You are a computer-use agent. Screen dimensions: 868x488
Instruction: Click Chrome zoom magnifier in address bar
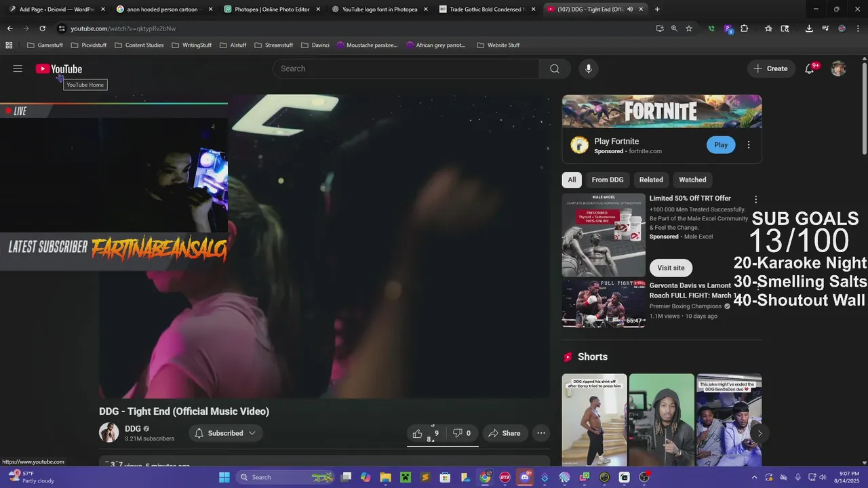[674, 28]
